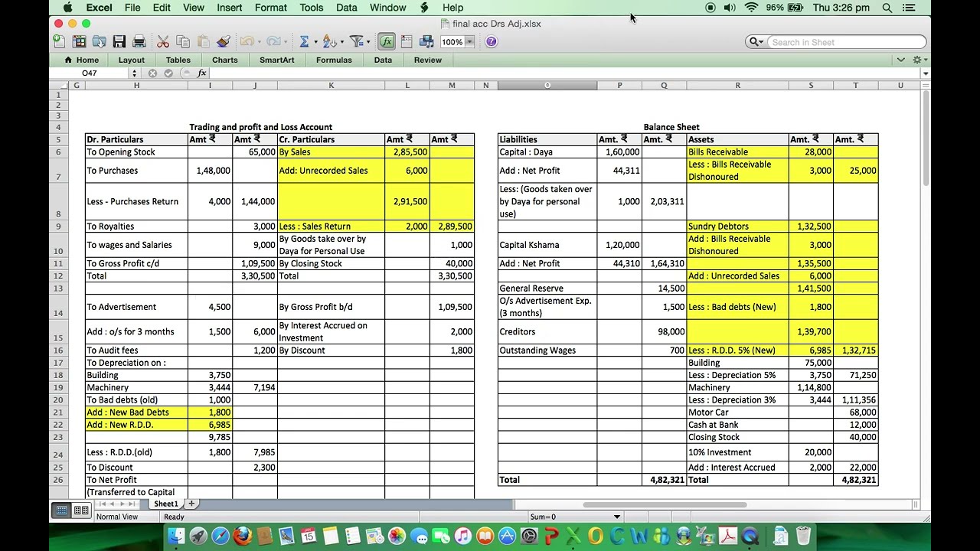Click the Name Box showing O47
The width and height of the screenshot is (980, 551).
click(x=90, y=73)
